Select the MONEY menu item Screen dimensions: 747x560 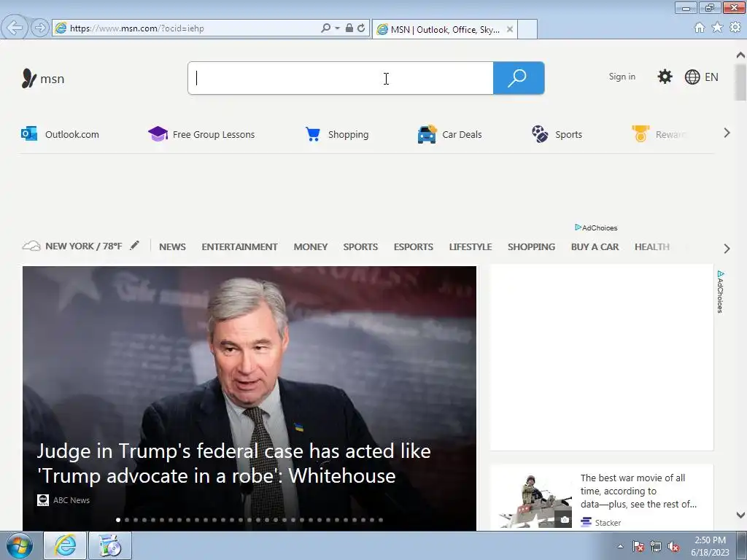coord(311,246)
